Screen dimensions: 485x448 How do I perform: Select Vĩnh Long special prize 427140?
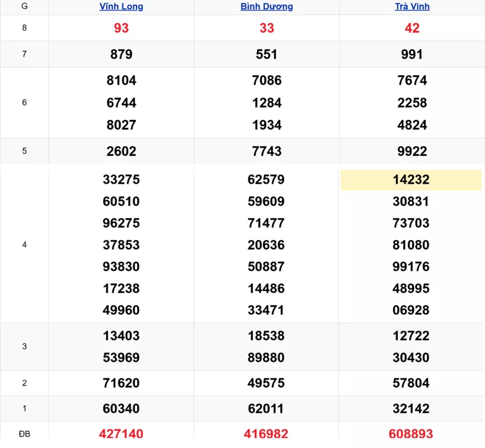pyautogui.click(x=121, y=433)
